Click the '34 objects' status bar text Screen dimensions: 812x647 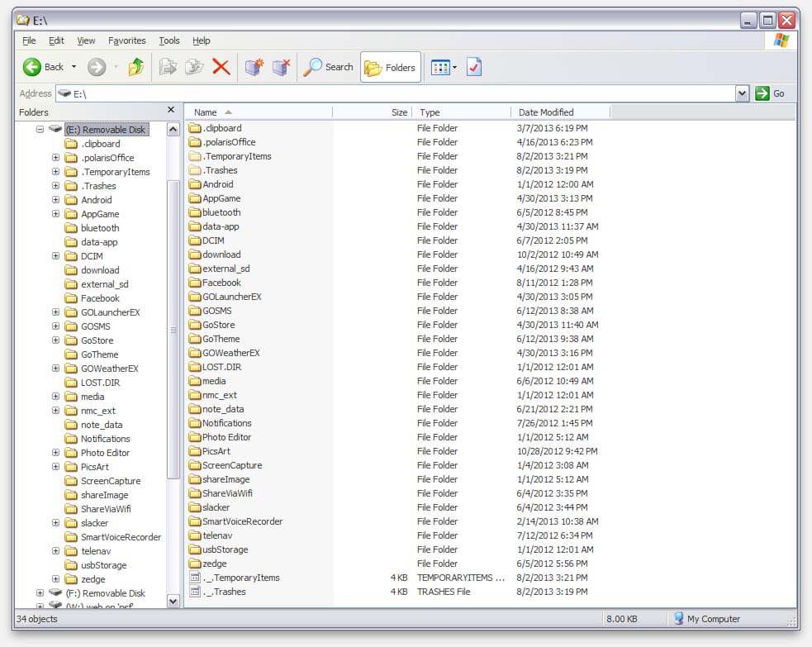(x=37, y=619)
